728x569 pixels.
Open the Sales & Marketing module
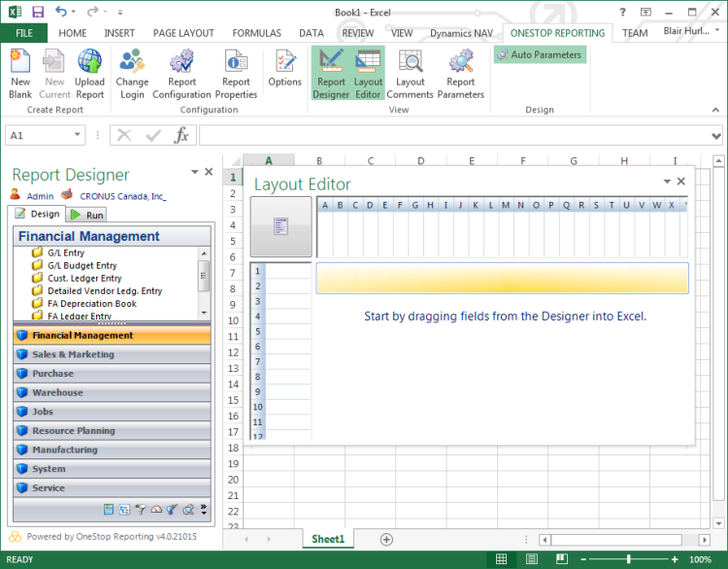(112, 354)
